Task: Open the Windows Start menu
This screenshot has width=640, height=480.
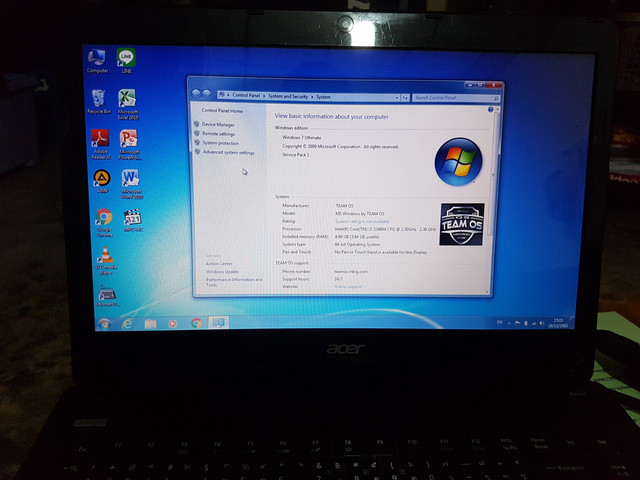Action: pos(105,324)
